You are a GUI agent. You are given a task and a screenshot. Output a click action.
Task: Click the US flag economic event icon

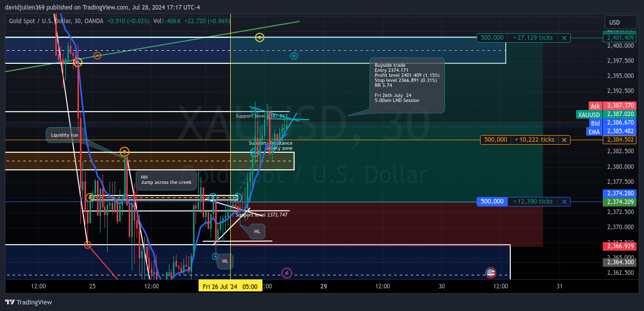[491, 273]
